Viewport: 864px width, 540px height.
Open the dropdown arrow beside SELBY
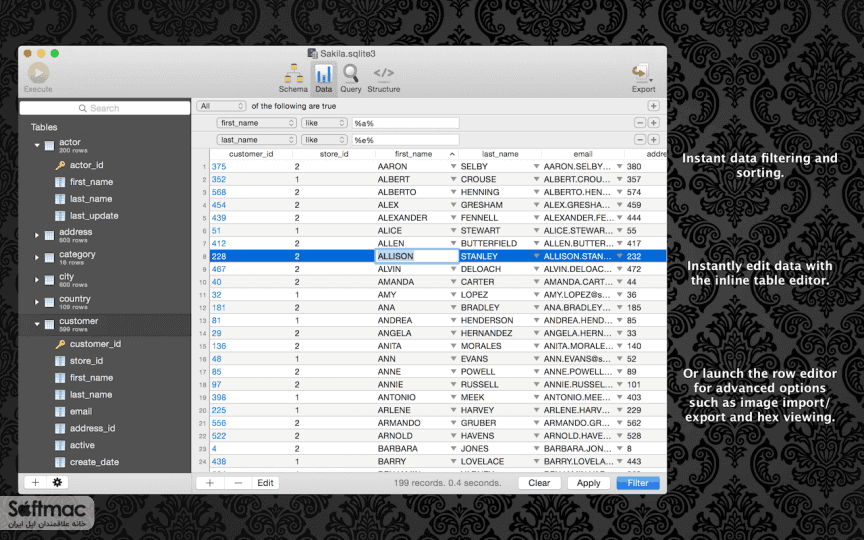pos(536,166)
